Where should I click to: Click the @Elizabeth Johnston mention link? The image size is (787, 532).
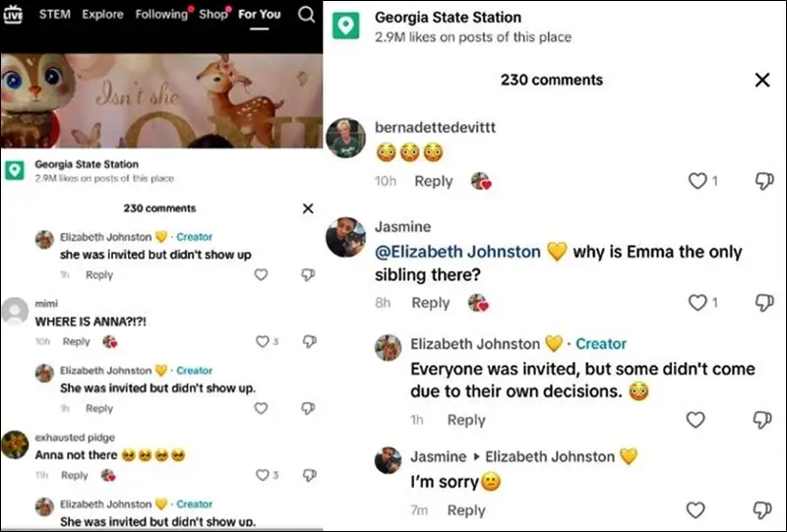pos(457,252)
